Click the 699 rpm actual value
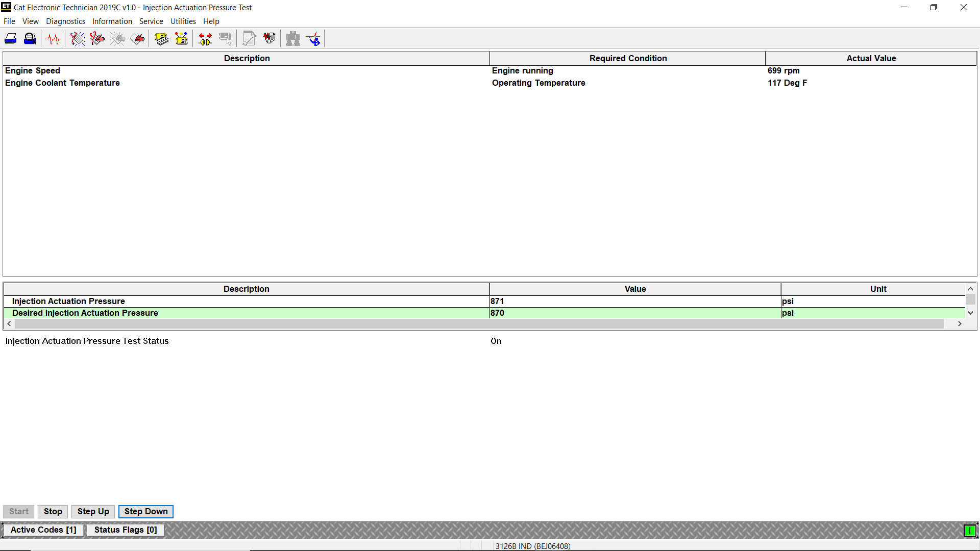The width and height of the screenshot is (980, 551). 783,71
